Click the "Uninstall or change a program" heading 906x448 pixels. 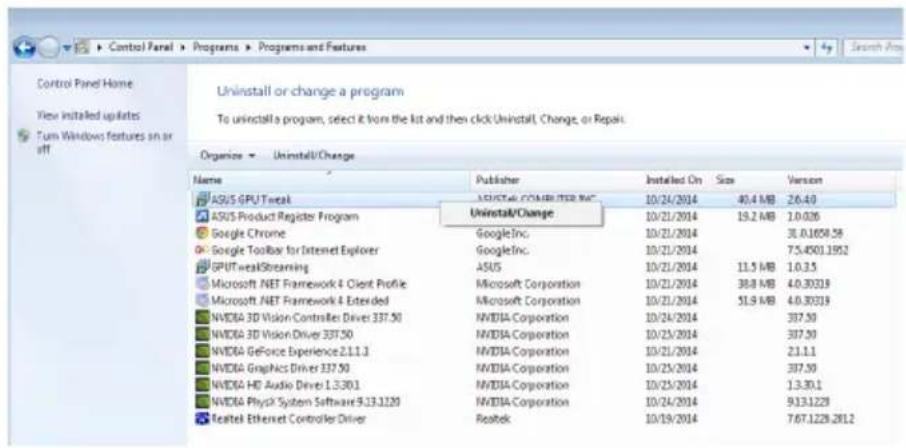(x=310, y=91)
